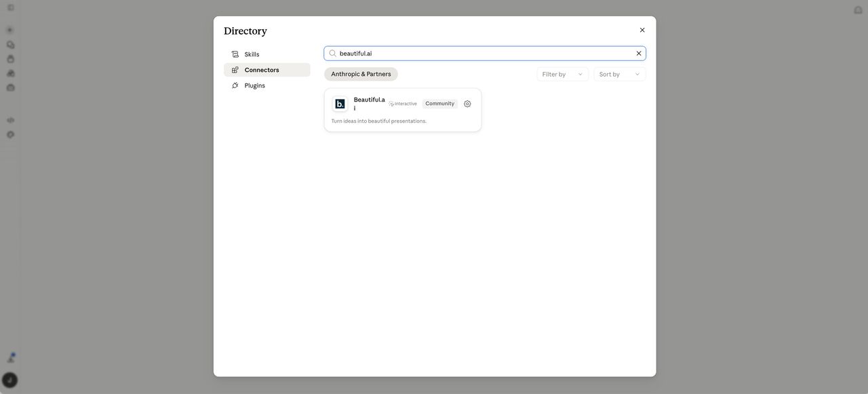Toggle the sidebar panel icon at top-left
Viewport: 868px width, 394px height.
(11, 7)
